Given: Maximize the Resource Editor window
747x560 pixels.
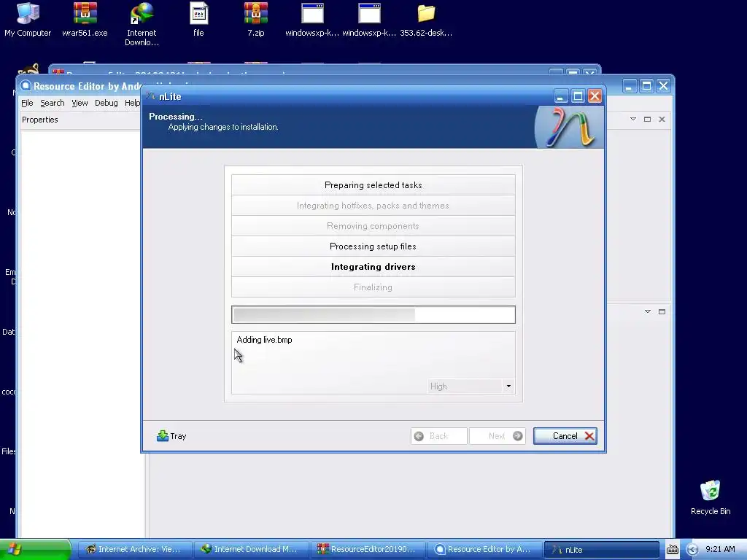Looking at the screenshot, I should coord(646,86).
